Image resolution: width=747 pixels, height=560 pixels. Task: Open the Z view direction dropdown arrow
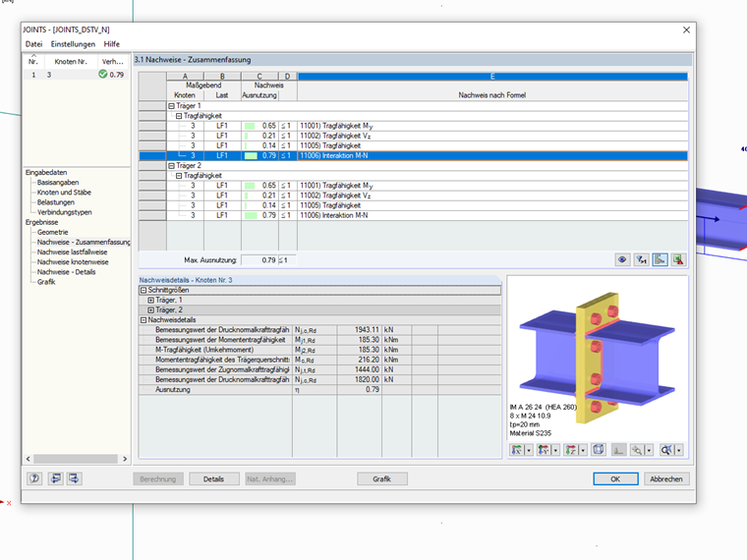tap(583, 450)
